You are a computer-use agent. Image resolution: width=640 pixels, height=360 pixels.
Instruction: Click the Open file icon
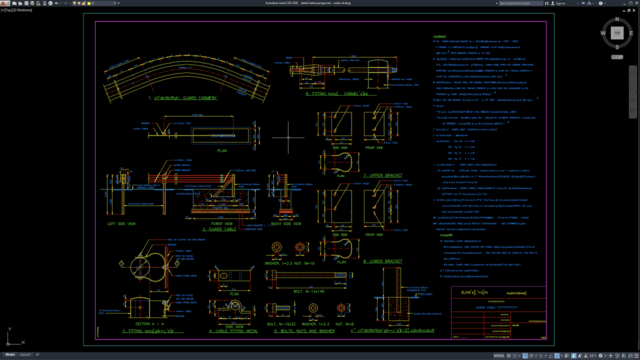tap(20, 3)
